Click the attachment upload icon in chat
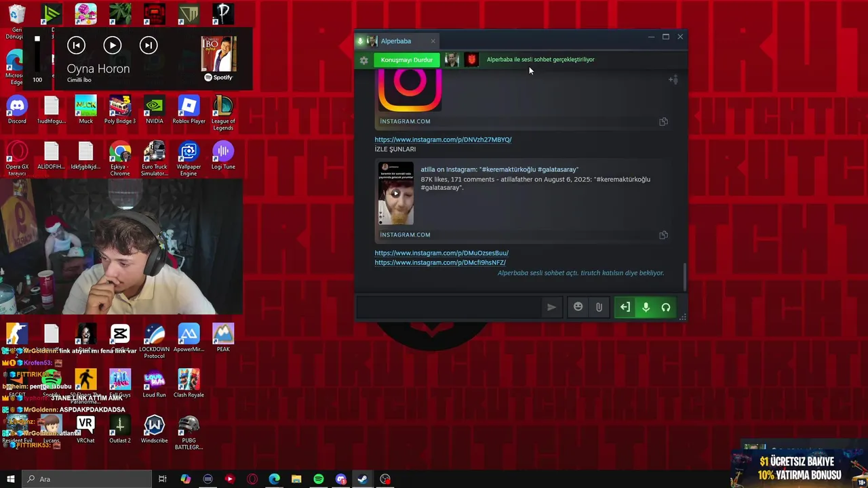 (x=599, y=308)
